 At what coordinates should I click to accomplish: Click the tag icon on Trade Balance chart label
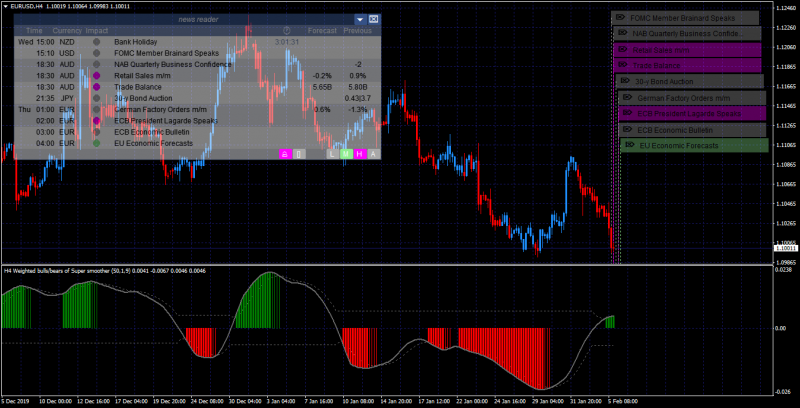click(622, 65)
